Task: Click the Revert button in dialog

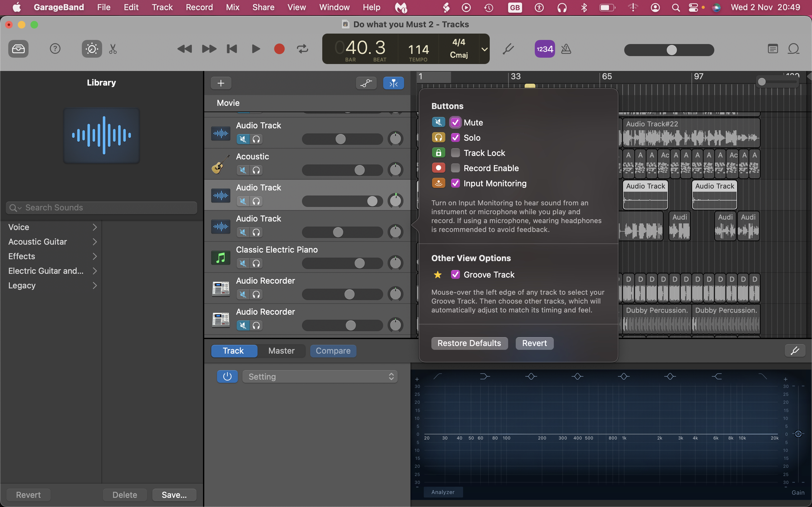Action: click(534, 343)
